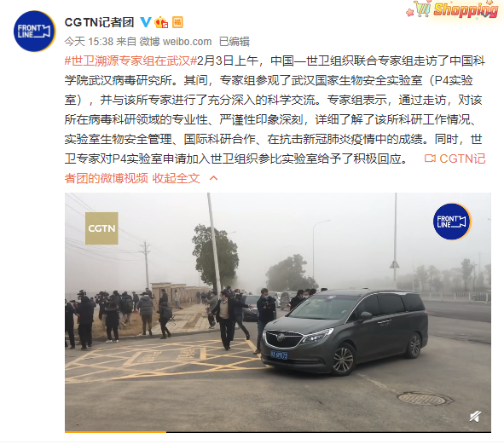This screenshot has width=504, height=444.
Task: Click the Front Line logo on video
Action: tap(452, 222)
